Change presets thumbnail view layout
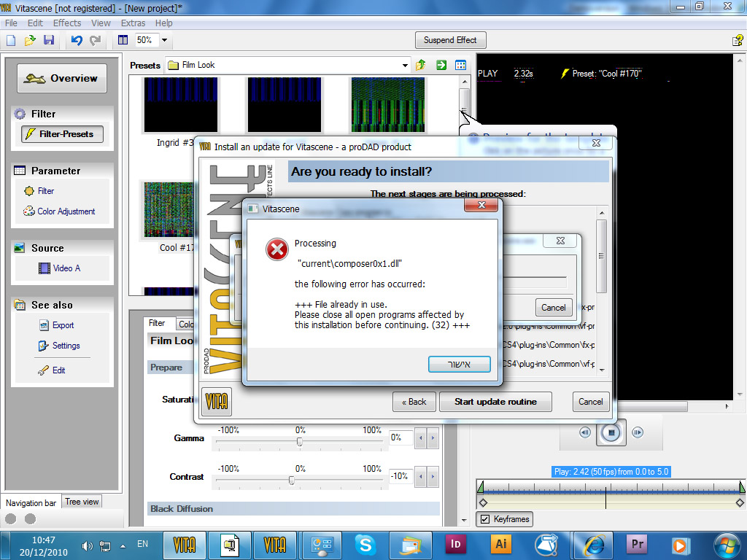The height and width of the screenshot is (560, 747). tap(461, 65)
